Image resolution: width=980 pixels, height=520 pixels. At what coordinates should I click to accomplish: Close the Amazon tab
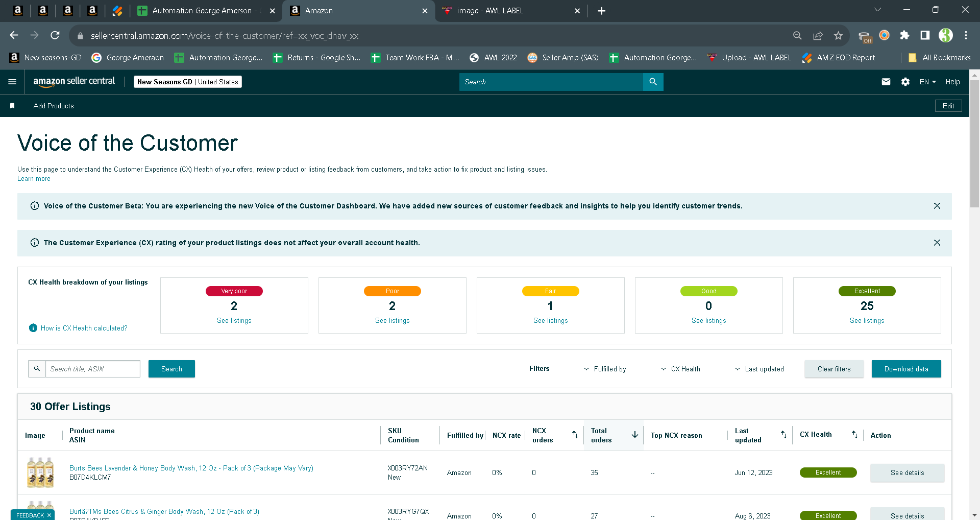[x=425, y=11]
